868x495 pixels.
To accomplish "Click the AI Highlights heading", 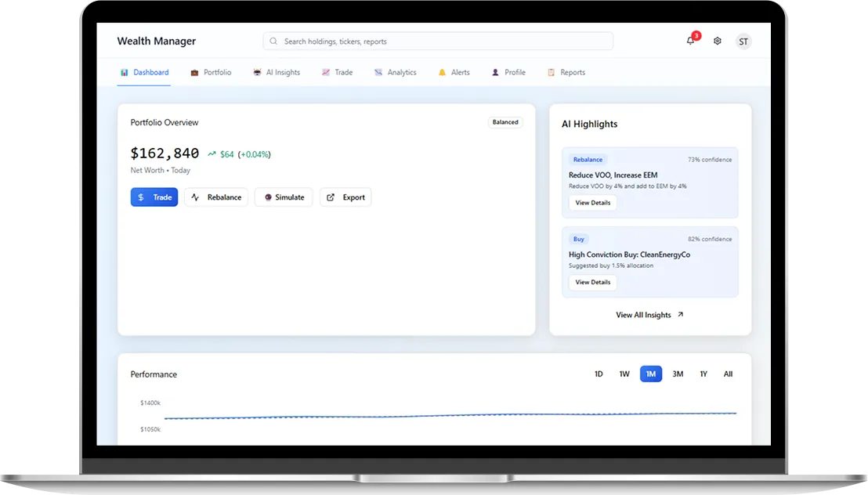I will [590, 124].
